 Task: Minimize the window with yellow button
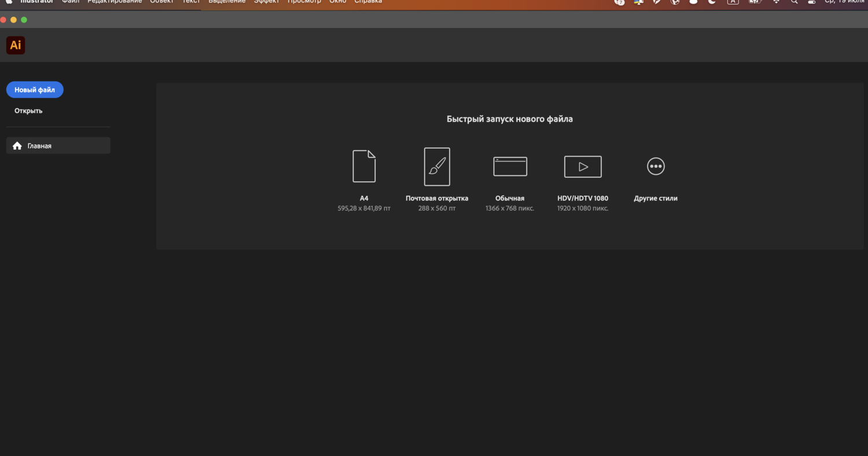14,20
